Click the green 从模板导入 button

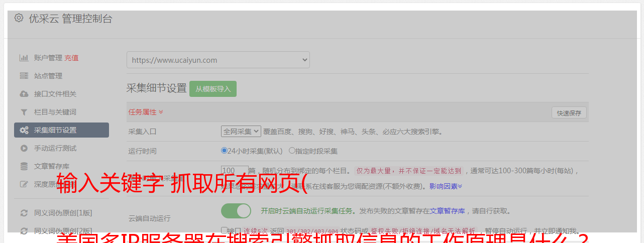pyautogui.click(x=213, y=89)
